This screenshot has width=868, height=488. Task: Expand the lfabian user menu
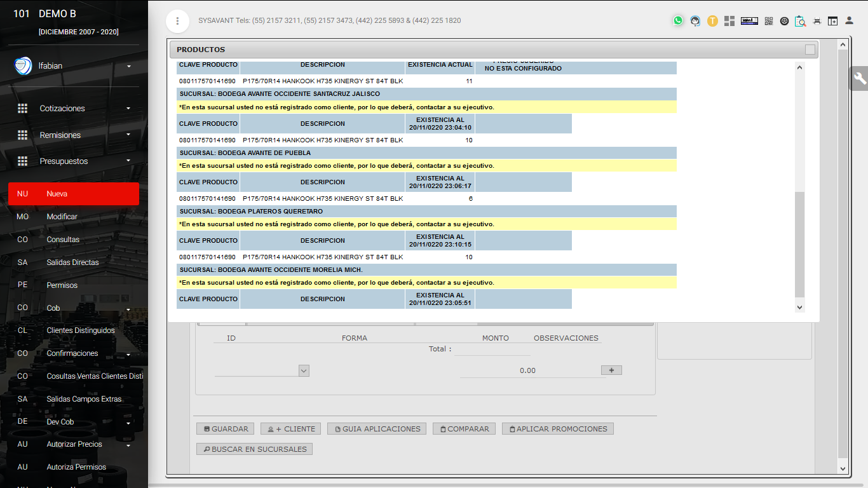coord(128,66)
